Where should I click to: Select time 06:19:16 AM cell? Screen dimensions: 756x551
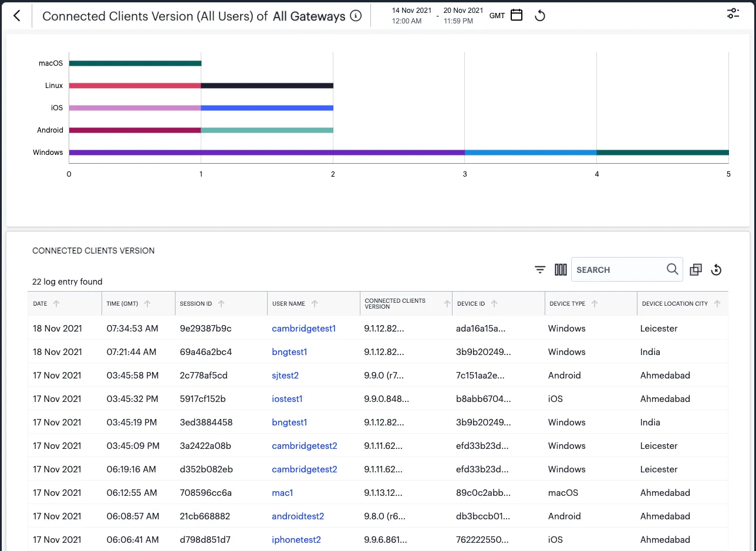(x=131, y=469)
